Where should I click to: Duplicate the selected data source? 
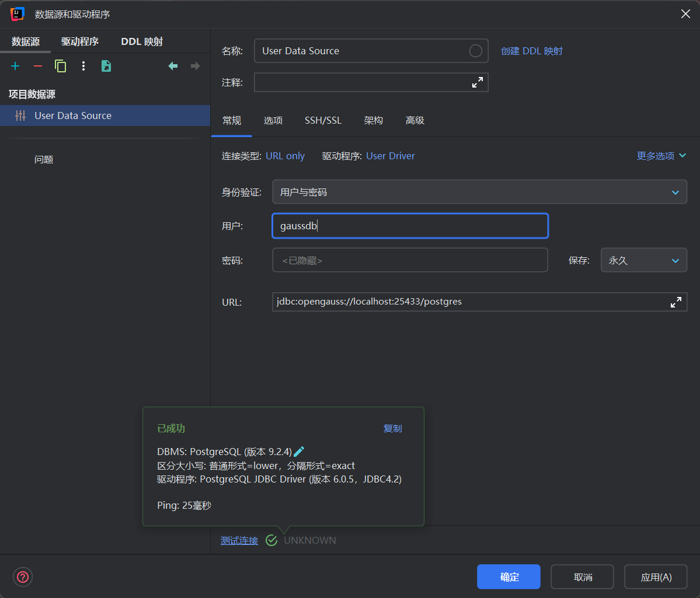point(60,67)
